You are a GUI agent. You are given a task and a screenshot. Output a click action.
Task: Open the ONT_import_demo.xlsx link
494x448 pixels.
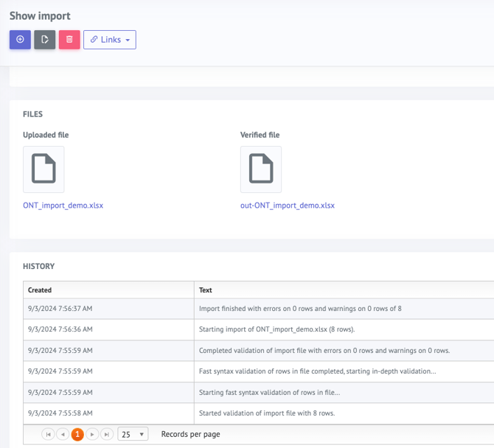tap(63, 206)
